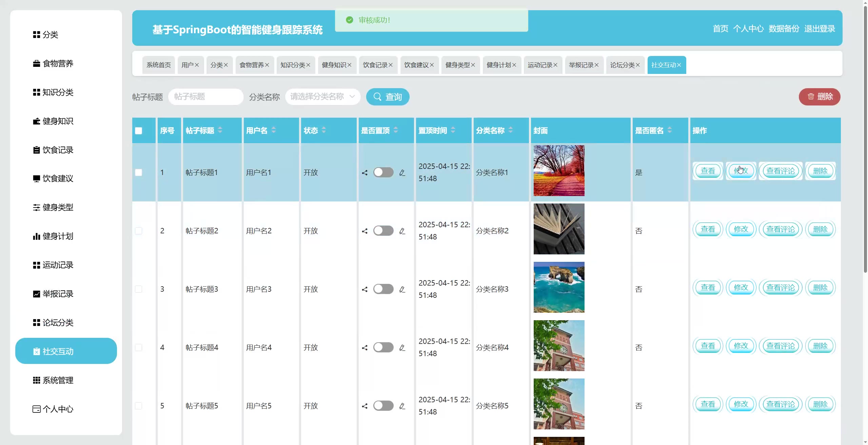Screen dimensions: 868x445
Task: Click the sort arrows on 帖子标题 column
Action: pyautogui.click(x=220, y=130)
